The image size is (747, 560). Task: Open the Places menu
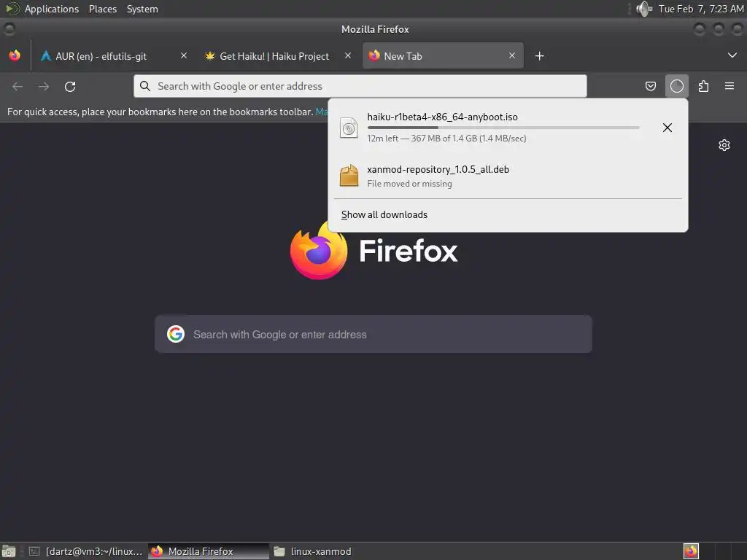pos(102,9)
